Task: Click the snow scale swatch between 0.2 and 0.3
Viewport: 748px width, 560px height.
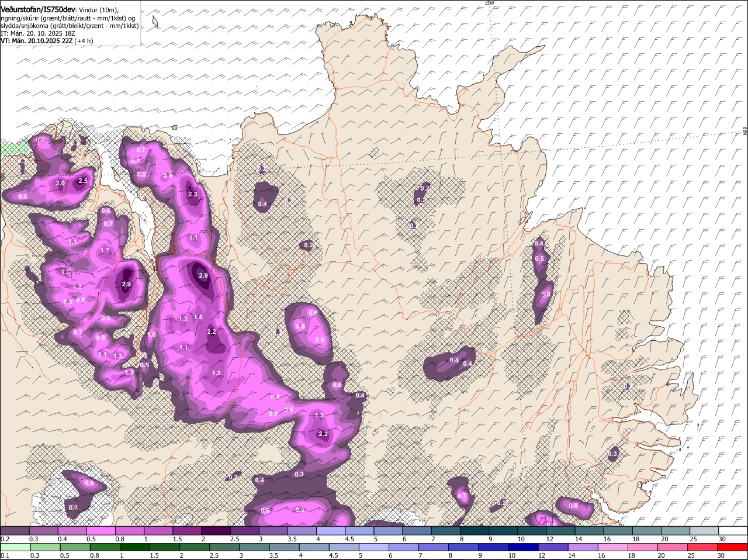Action: (x=15, y=531)
